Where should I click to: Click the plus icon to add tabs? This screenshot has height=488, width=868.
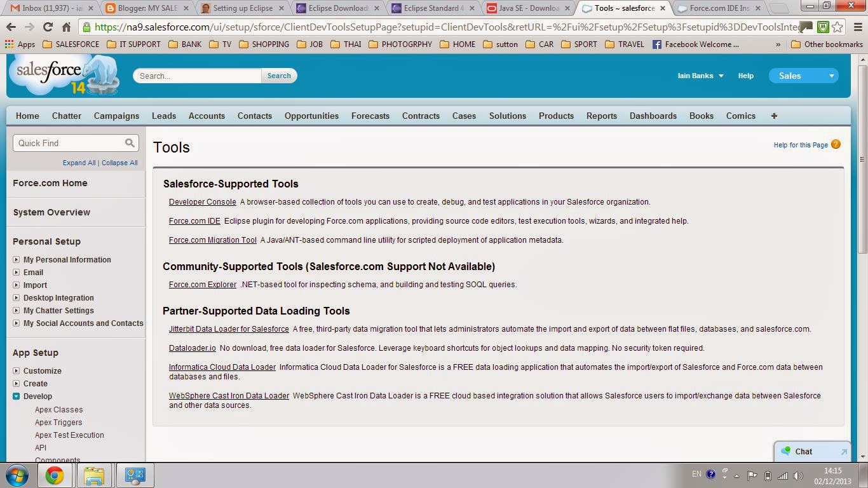pos(773,116)
